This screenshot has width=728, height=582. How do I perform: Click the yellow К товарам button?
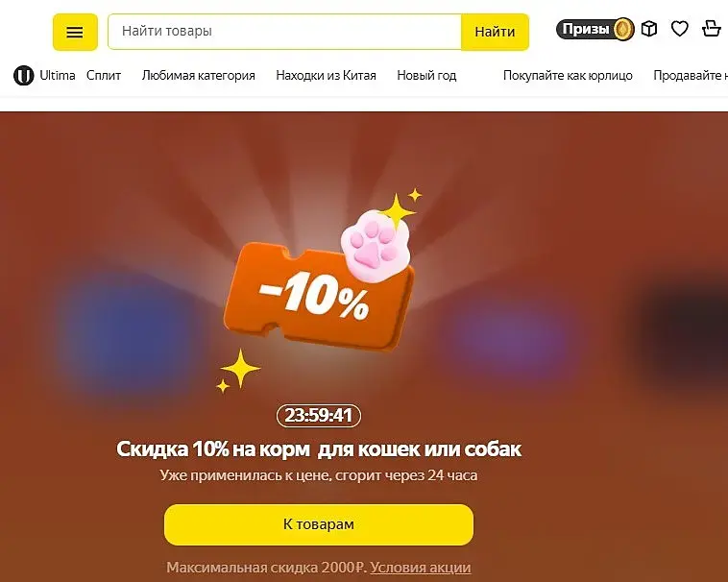[319, 524]
